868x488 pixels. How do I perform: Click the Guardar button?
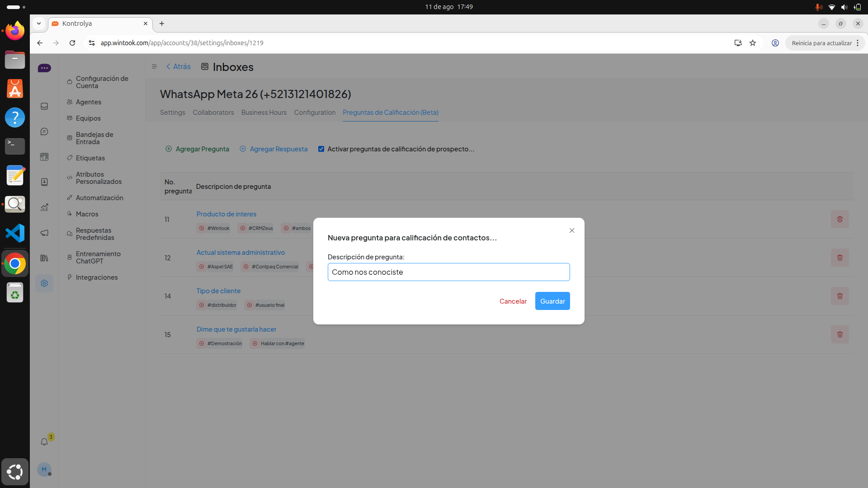click(552, 301)
